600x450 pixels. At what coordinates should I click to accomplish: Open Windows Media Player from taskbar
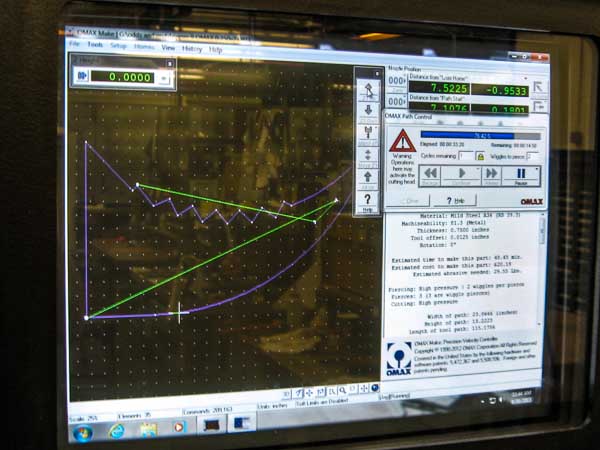pos(179,426)
